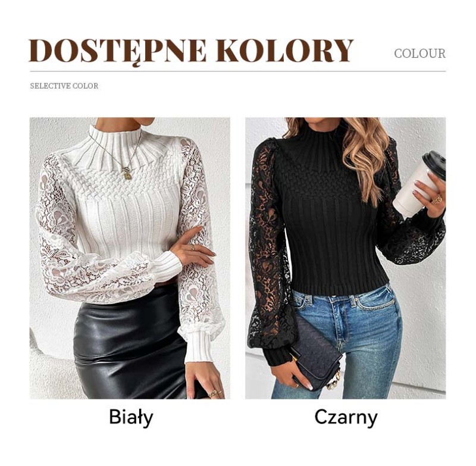Click the DOSTĘPNE KOLORY heading
Image resolution: width=476 pixels, height=466 pixels.
click(191, 51)
